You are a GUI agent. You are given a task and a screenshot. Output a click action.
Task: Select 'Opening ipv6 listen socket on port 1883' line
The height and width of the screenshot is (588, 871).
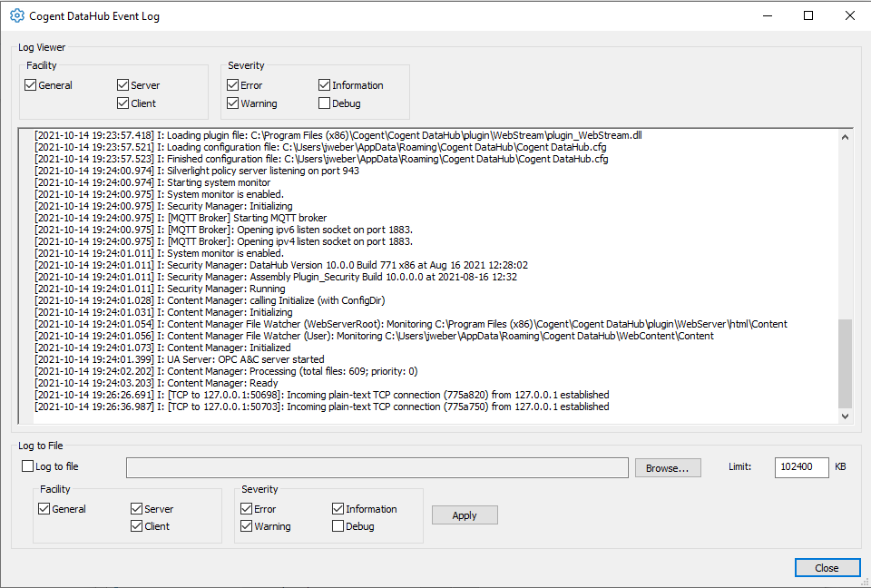click(x=223, y=230)
